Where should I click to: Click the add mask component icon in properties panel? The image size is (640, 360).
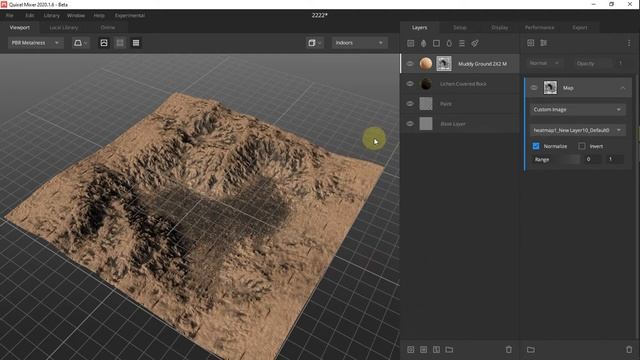click(531, 43)
